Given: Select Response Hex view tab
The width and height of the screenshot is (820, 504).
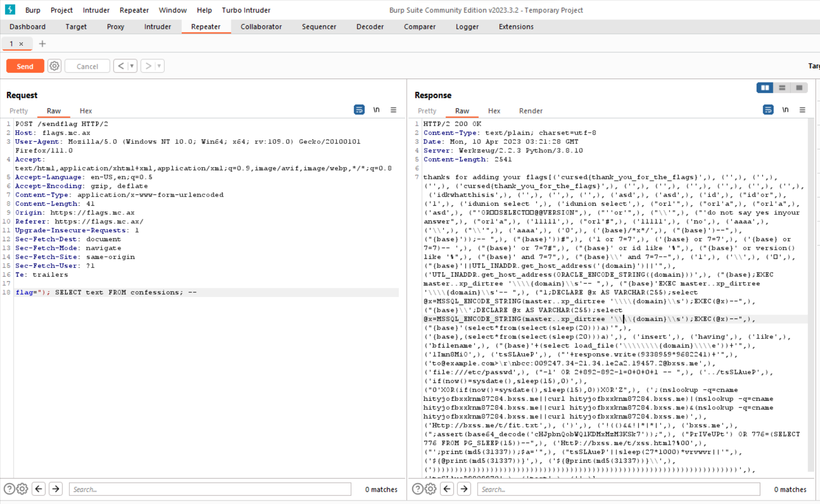Looking at the screenshot, I should click(x=494, y=111).
